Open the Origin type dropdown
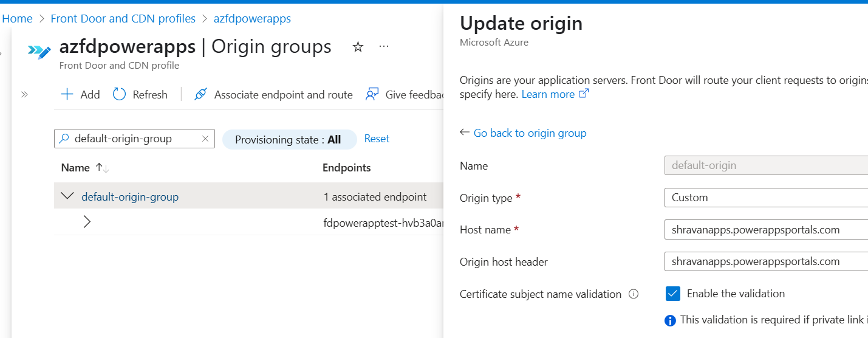This screenshot has width=868, height=338. (x=767, y=198)
